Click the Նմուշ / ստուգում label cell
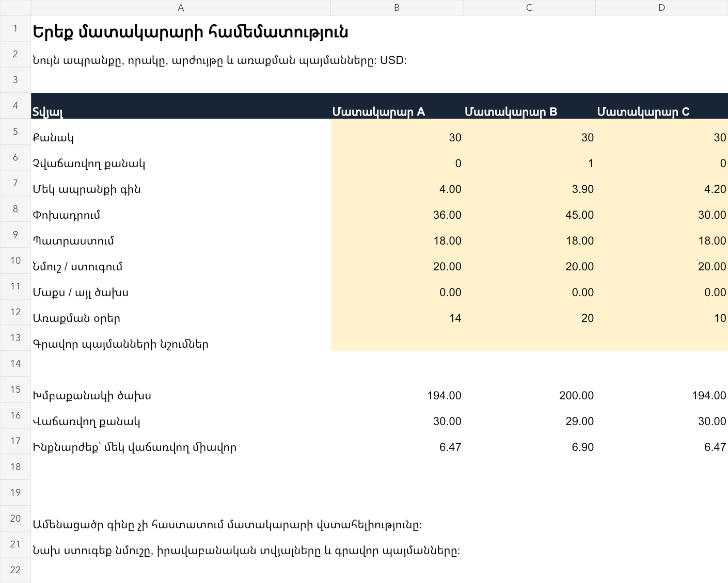Screen dimensions: 728x583 click(x=181, y=261)
